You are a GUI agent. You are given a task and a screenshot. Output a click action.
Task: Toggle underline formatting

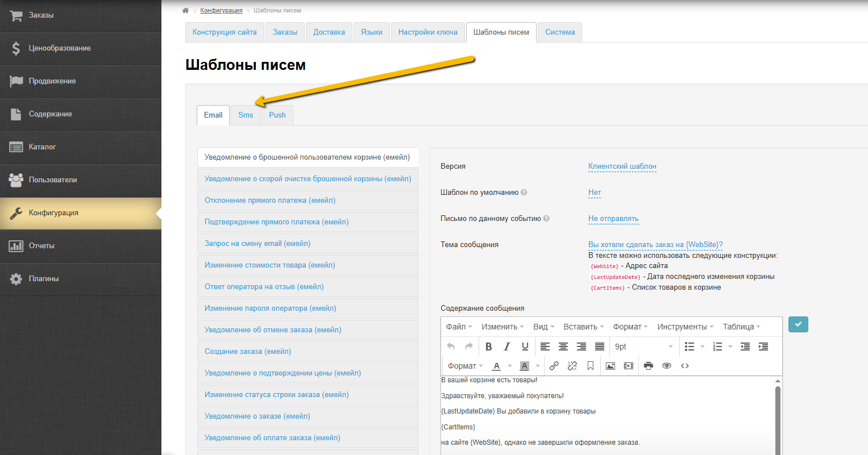click(x=525, y=347)
